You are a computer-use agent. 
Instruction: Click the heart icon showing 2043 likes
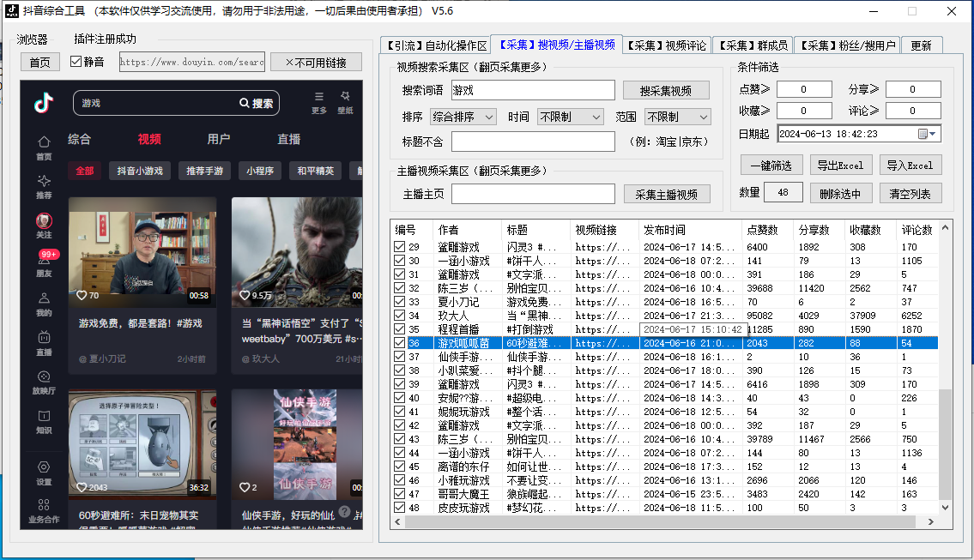click(x=82, y=487)
